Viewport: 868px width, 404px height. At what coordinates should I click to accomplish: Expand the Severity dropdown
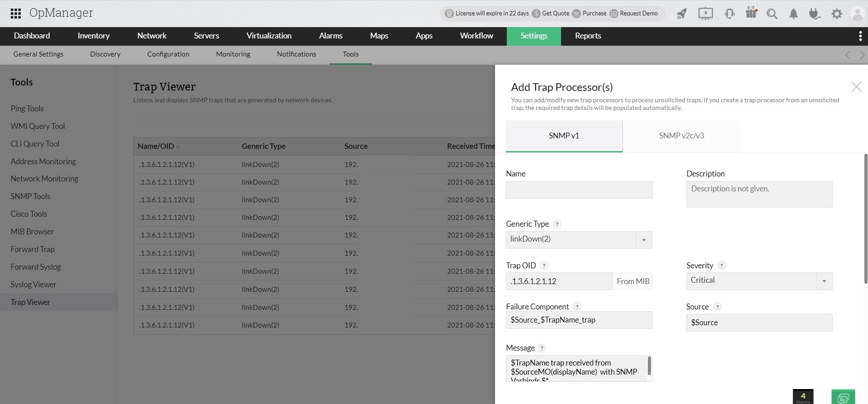[824, 281]
